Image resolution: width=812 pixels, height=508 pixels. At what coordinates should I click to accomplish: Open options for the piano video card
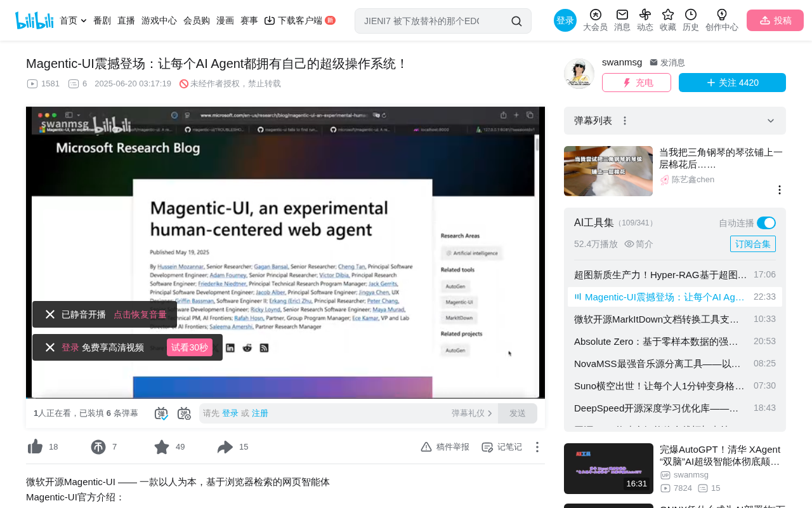click(780, 190)
